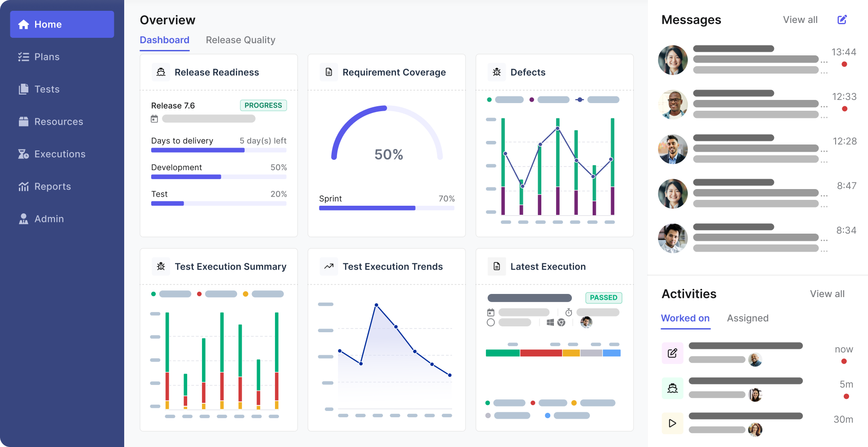Click the top avatar in the Messages list
The height and width of the screenshot is (447, 868).
click(672, 60)
